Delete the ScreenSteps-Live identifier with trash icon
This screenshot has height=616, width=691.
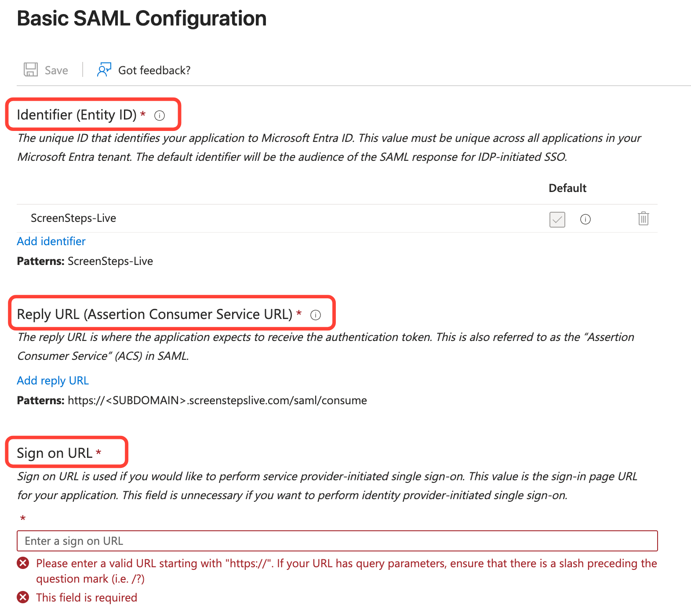pos(643,218)
